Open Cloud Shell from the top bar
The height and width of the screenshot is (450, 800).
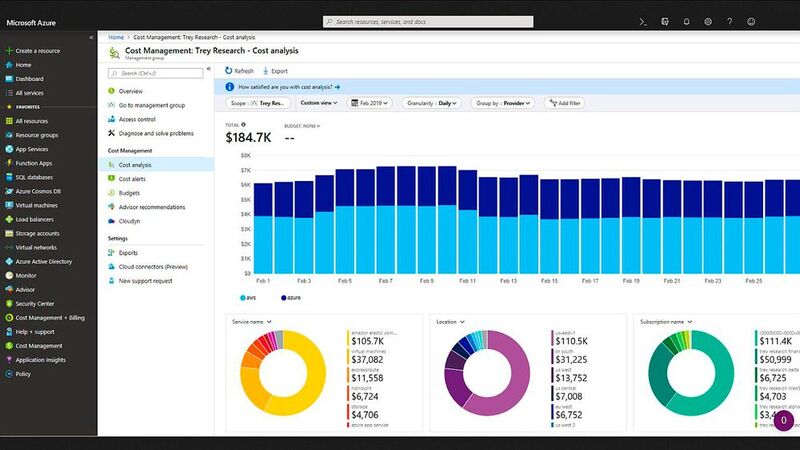tap(643, 21)
